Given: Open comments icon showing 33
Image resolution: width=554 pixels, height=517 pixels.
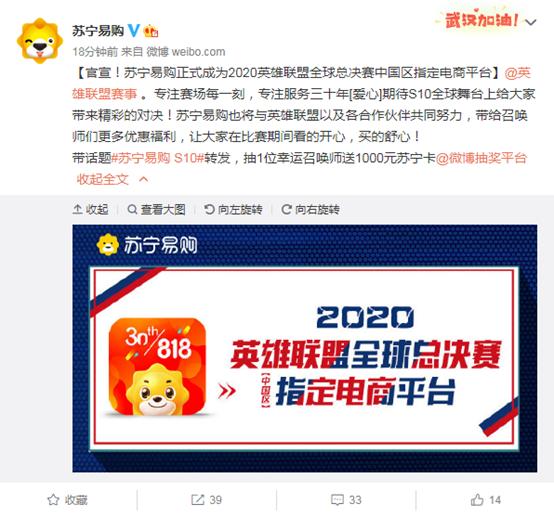Looking at the screenshot, I should coord(346,500).
